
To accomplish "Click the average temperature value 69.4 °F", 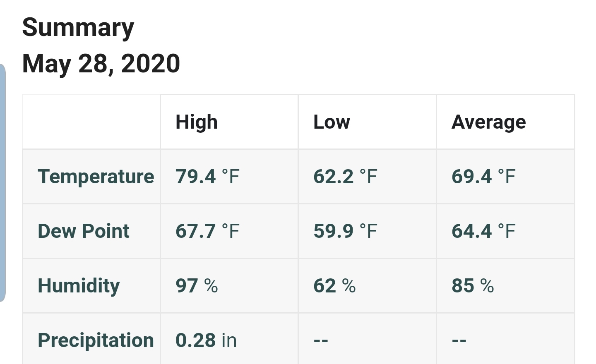I will [x=483, y=177].
